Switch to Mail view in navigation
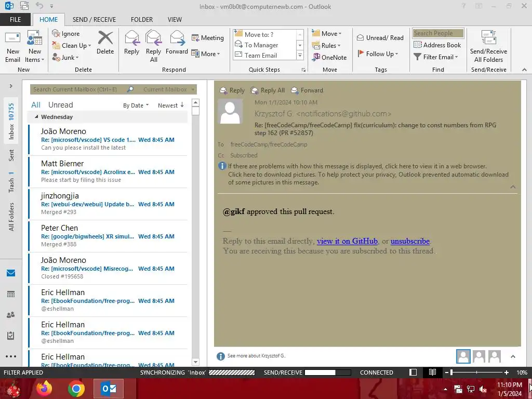532x399 pixels. tap(11, 273)
